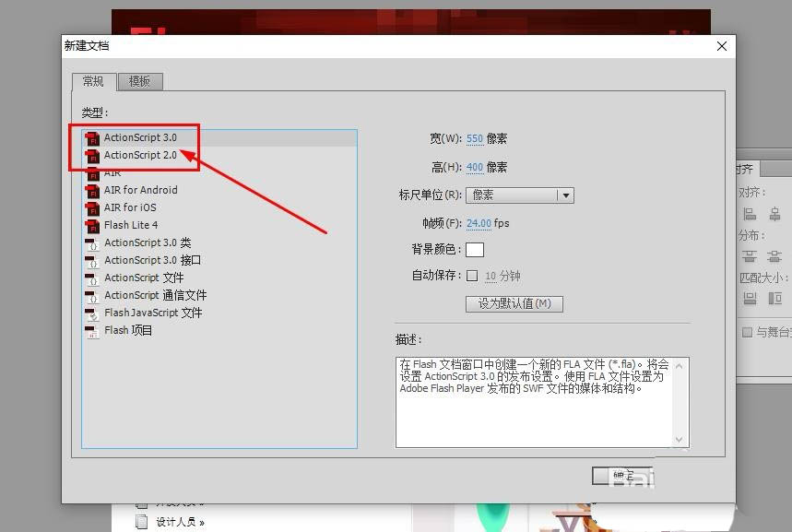The height and width of the screenshot is (532, 792).
Task: Click the height value 400
Action: (x=475, y=167)
